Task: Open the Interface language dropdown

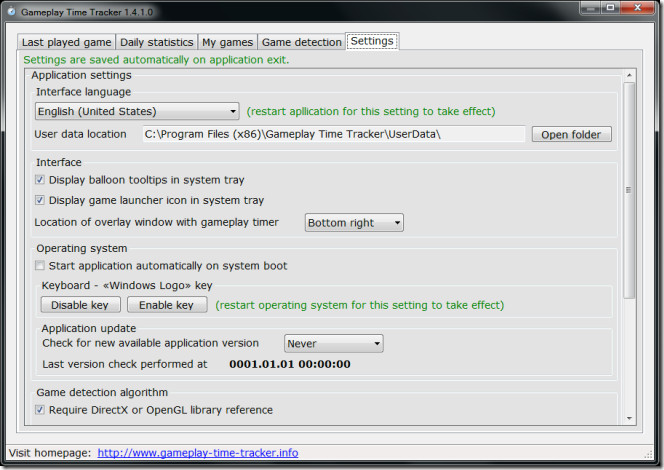Action: [137, 111]
